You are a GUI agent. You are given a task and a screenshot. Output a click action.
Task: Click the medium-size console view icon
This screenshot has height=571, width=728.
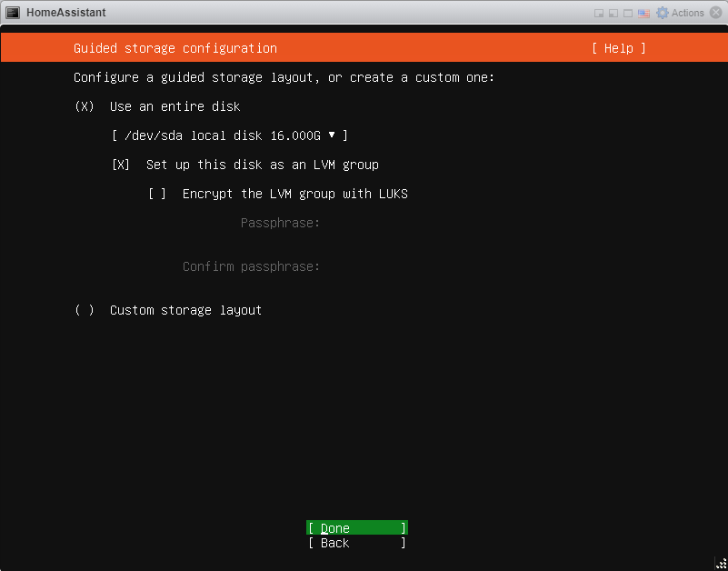tap(613, 13)
